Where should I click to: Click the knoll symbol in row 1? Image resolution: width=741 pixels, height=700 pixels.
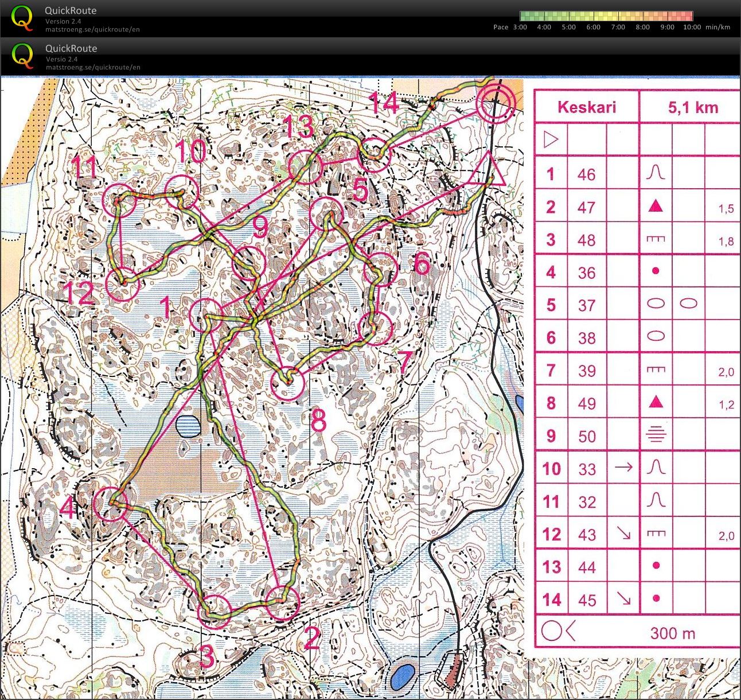tap(656, 173)
